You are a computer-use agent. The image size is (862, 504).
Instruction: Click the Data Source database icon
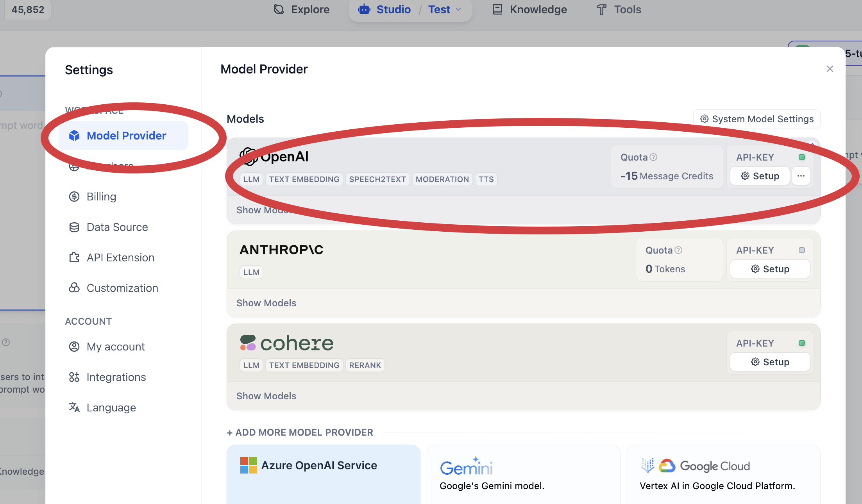(x=74, y=227)
